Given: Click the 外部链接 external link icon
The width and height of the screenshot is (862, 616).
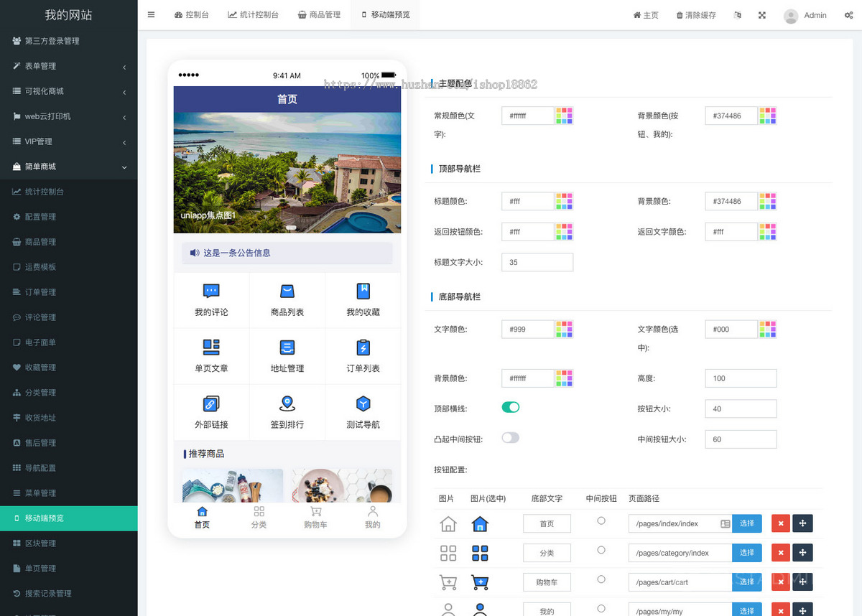Looking at the screenshot, I should 210,403.
